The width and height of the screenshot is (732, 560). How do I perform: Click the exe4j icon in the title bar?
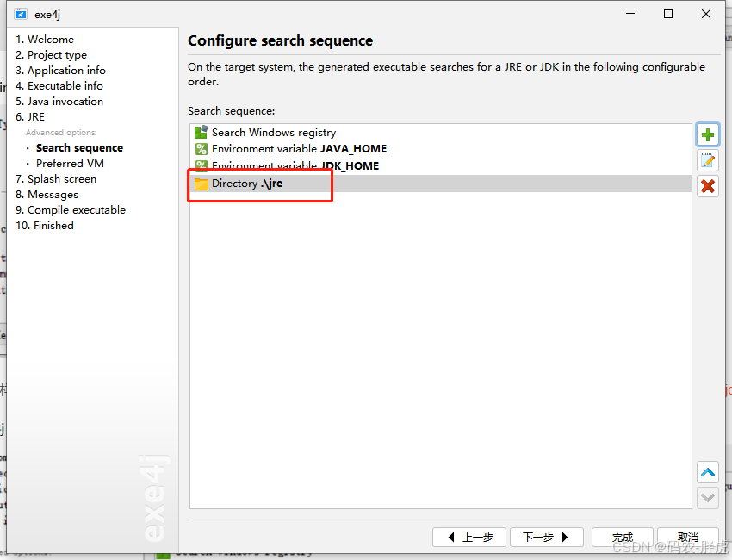coord(19,14)
